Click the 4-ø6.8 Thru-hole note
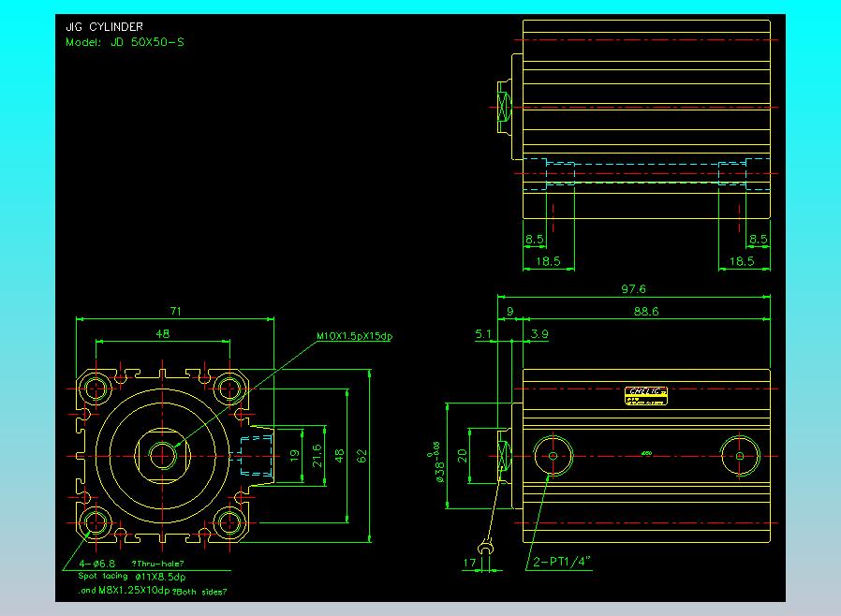841x616 pixels. pos(131,564)
